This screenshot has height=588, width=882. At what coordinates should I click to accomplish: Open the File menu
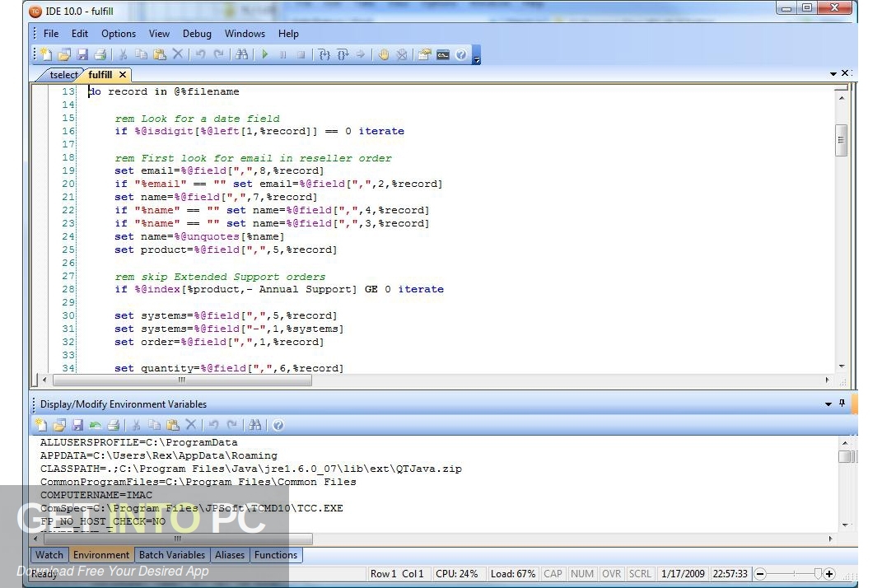(50, 34)
